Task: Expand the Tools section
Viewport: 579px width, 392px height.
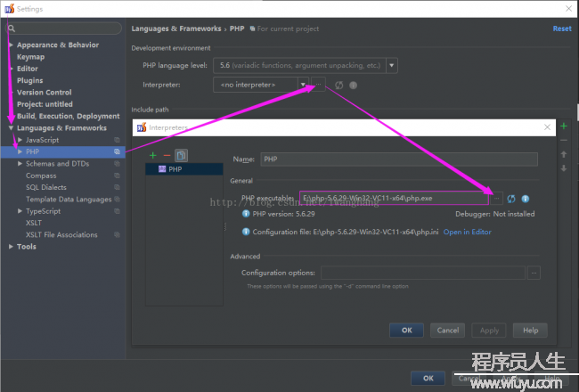Action: point(11,247)
